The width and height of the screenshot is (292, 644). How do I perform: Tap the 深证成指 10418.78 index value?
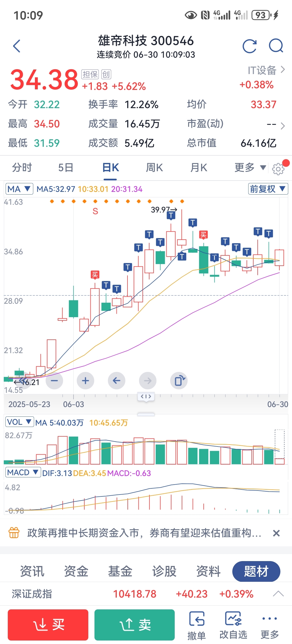[134, 594]
